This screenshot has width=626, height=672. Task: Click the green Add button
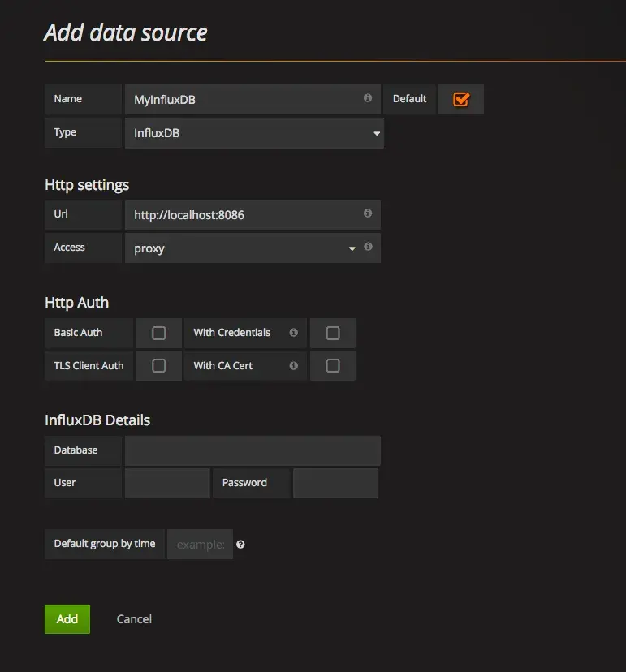[67, 619]
